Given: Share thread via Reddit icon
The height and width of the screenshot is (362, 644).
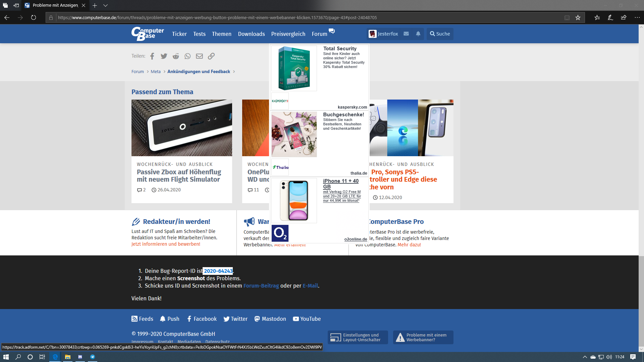Looking at the screenshot, I should click(x=176, y=56).
